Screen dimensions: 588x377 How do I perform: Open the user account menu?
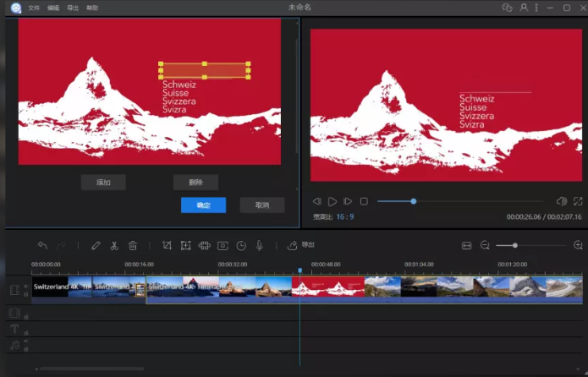point(524,8)
